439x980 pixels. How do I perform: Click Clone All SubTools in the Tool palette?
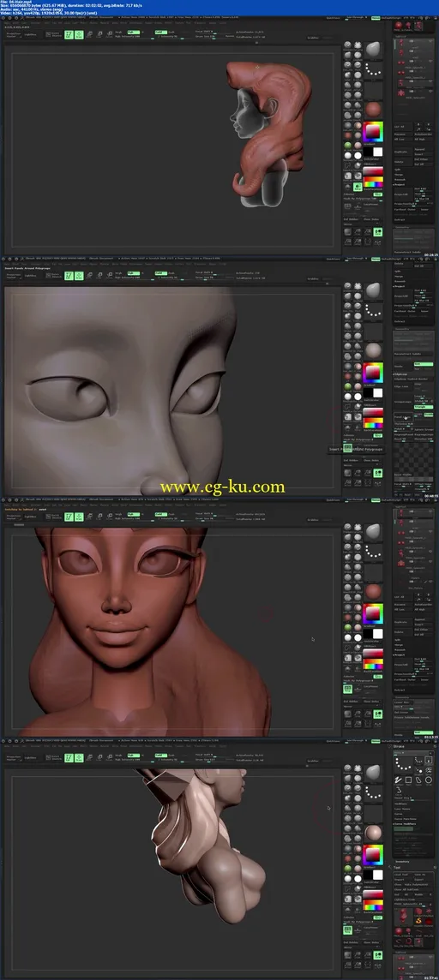[x=406, y=889]
